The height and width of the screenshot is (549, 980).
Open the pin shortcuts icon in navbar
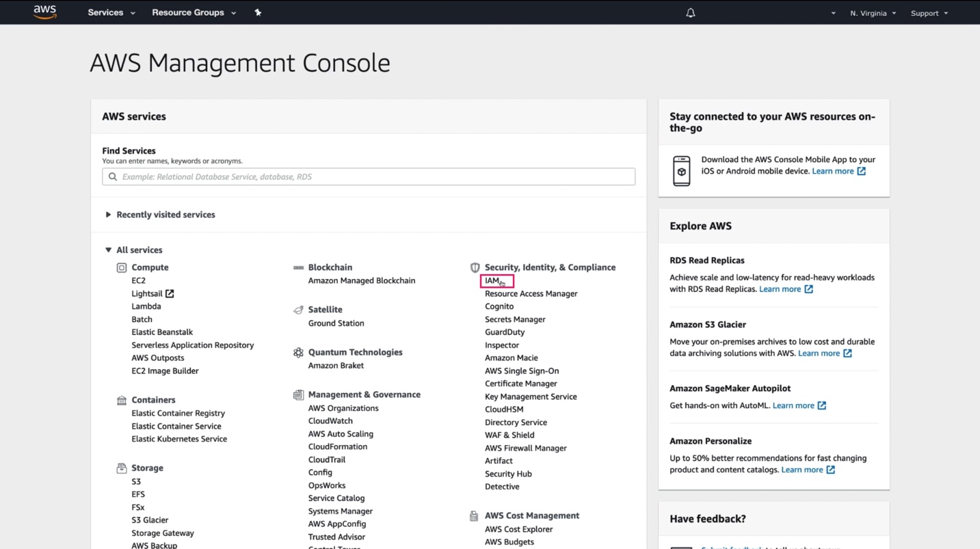[258, 12]
